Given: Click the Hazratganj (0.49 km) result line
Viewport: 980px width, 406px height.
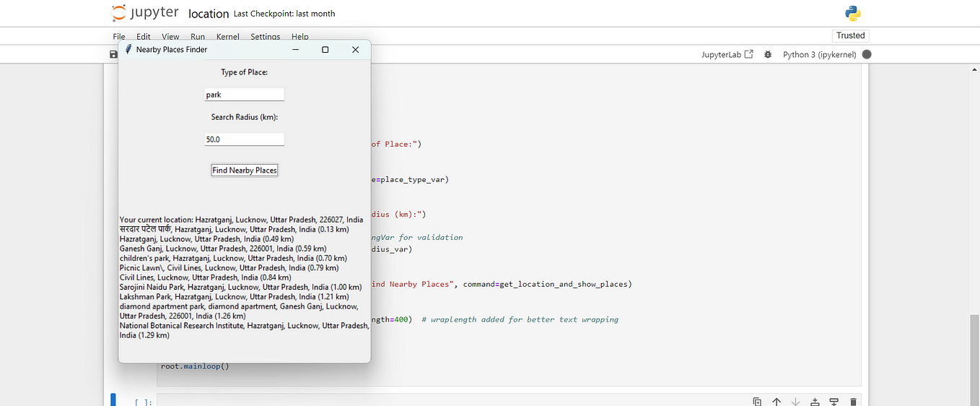Looking at the screenshot, I should 207,238.
